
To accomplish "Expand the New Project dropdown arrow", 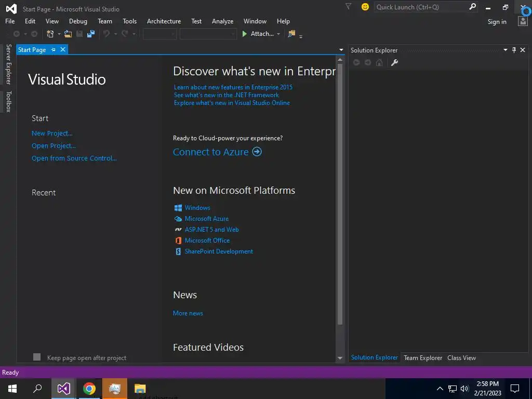I will click(x=59, y=34).
